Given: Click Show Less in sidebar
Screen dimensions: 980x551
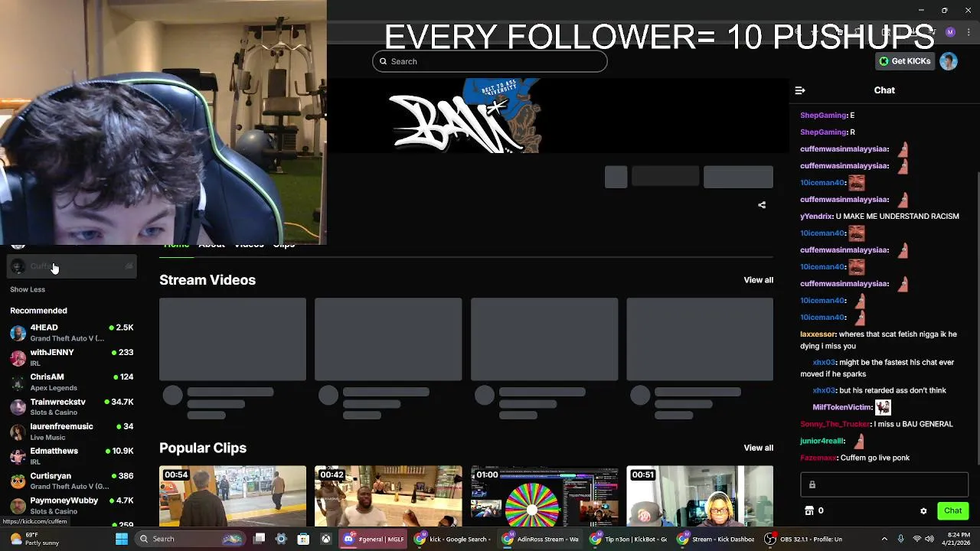Looking at the screenshot, I should pyautogui.click(x=28, y=289).
